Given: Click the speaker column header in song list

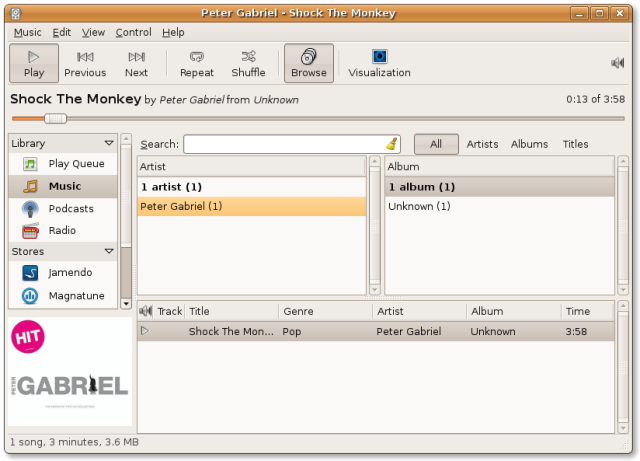Looking at the screenshot, I should [146, 311].
